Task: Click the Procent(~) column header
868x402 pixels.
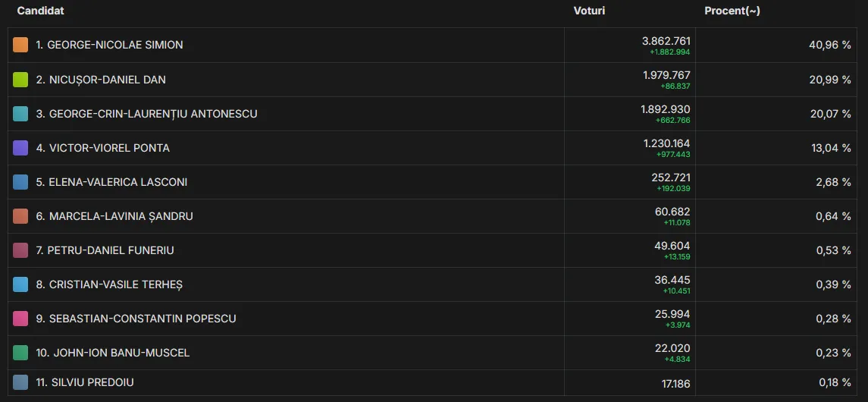Action: [732, 11]
